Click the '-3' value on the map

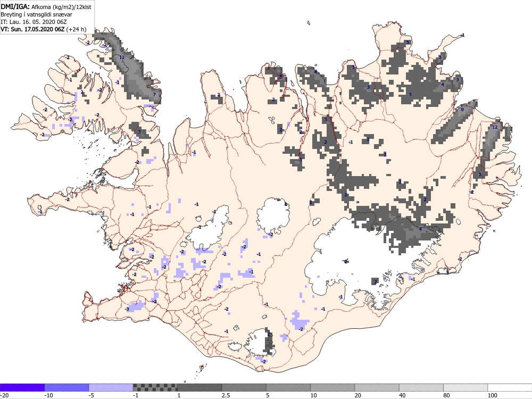127,309
